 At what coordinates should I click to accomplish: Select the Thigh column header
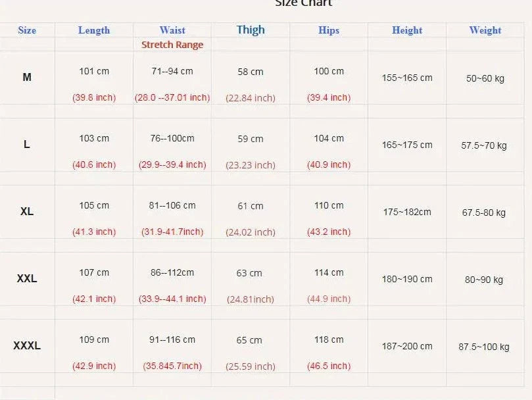tap(251, 30)
